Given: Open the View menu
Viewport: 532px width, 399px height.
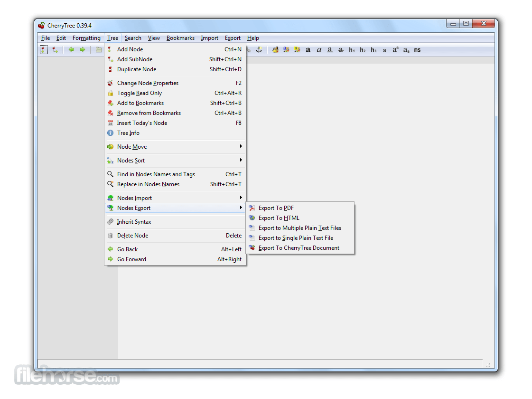Looking at the screenshot, I should [154, 38].
